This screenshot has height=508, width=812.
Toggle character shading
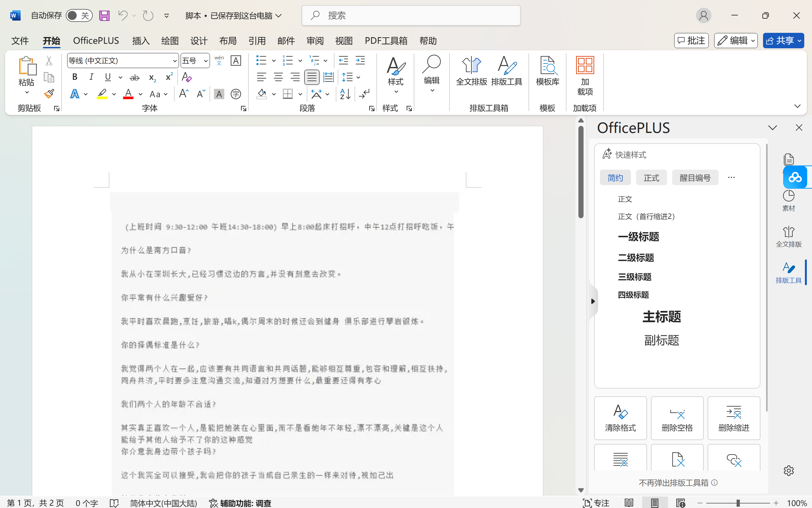[x=219, y=94]
